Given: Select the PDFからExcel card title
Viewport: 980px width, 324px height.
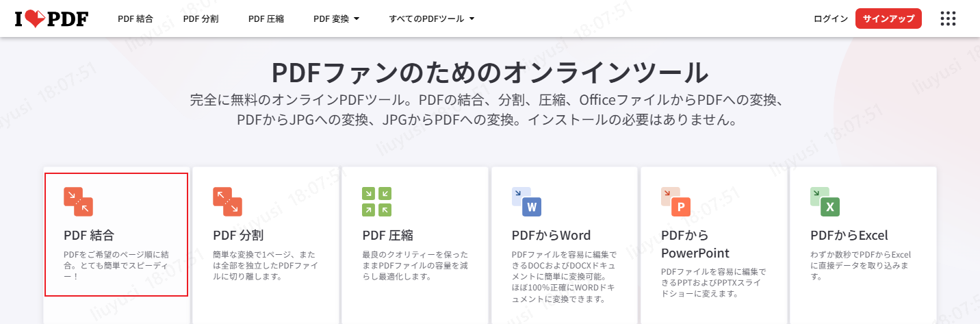Looking at the screenshot, I should (849, 236).
